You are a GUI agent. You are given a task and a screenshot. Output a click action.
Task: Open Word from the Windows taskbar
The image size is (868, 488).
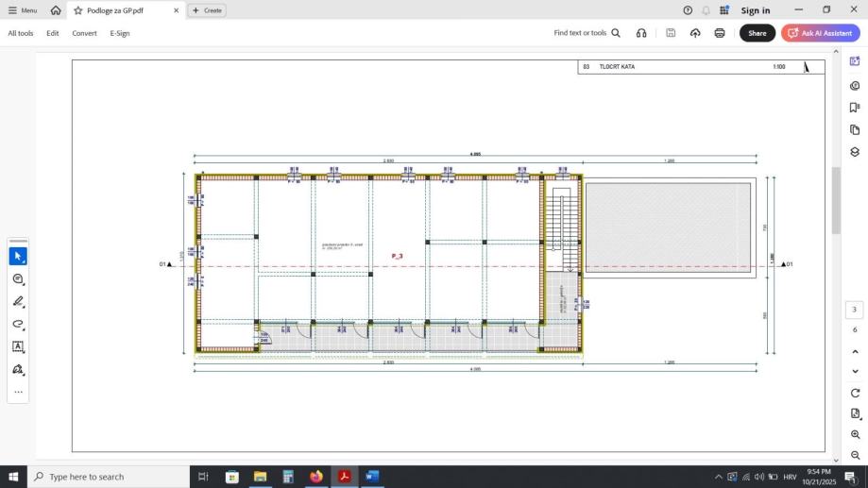371,477
